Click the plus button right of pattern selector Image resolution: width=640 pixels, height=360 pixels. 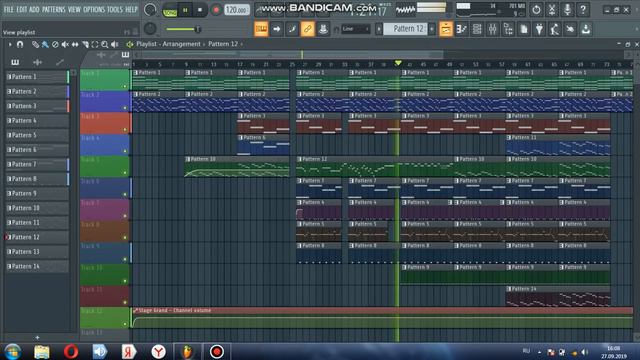(x=432, y=29)
